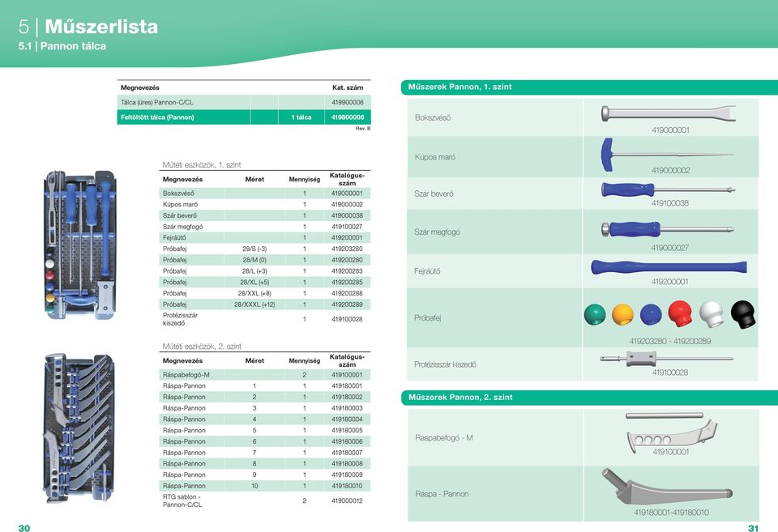Select the Feltöltött tálca (Pannon) row
Screen dimensions: 778x532
244,117
